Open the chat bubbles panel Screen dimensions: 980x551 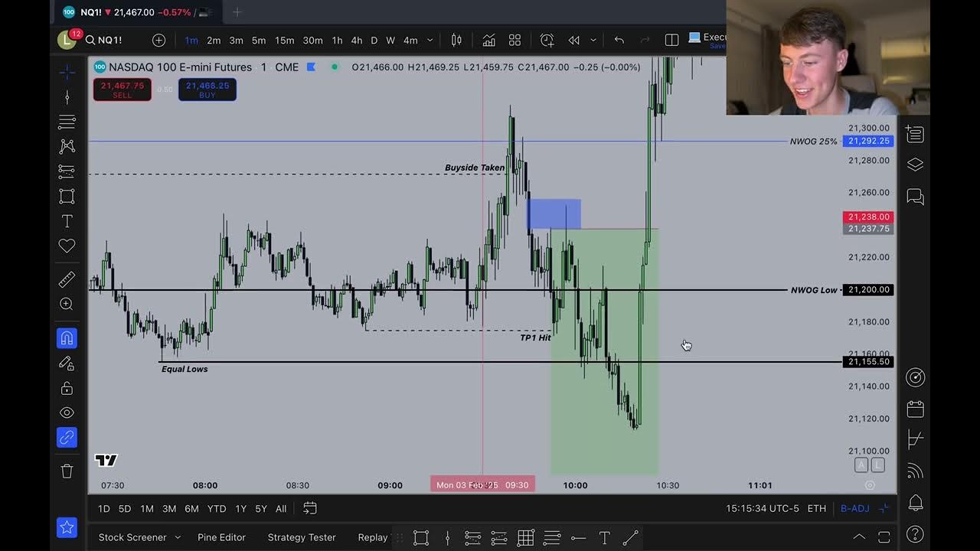[x=915, y=197]
